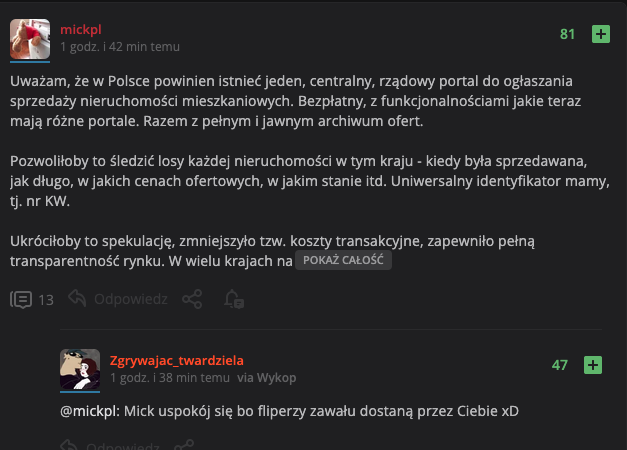This screenshot has width=627, height=450.
Task: Upvote Zgrywajac_twardziela's comment with plus button
Action: click(593, 365)
